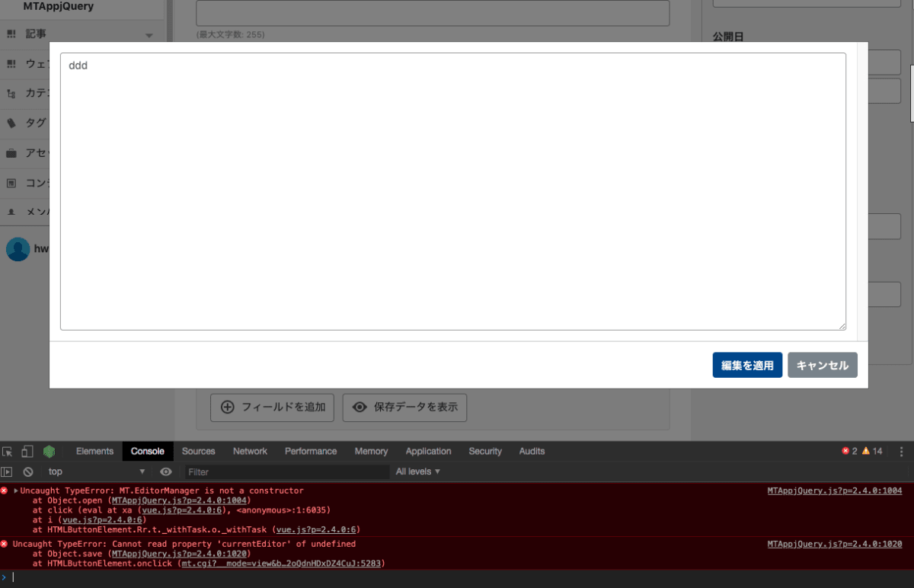Toggle the Live Expressions eye icon
This screenshot has height=588, width=914.
pyautogui.click(x=165, y=471)
